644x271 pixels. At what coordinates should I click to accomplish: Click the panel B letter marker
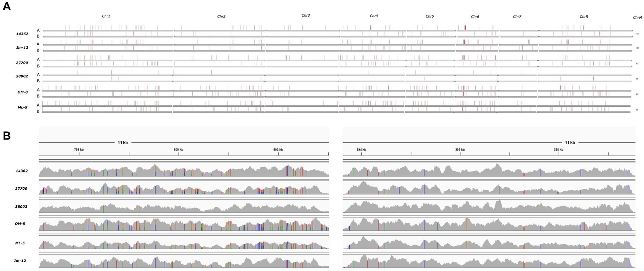point(6,135)
